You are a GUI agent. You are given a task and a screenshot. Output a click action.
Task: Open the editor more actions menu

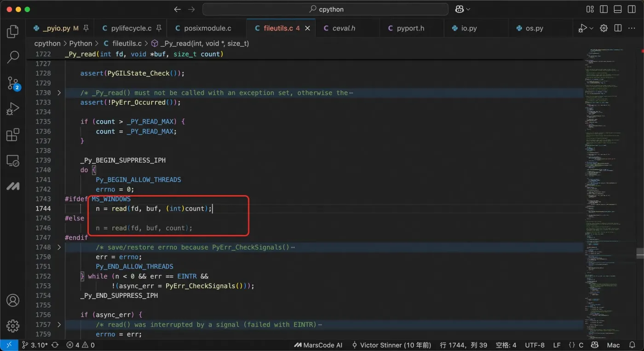[x=632, y=28]
